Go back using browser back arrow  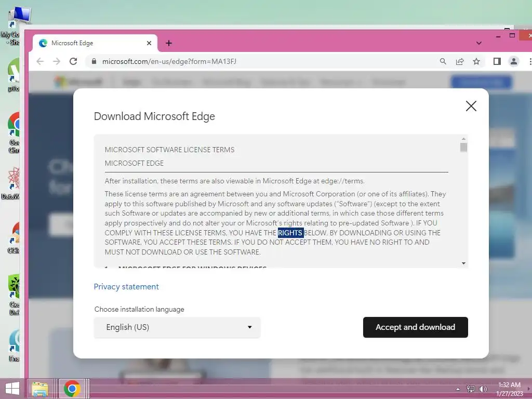pos(40,61)
